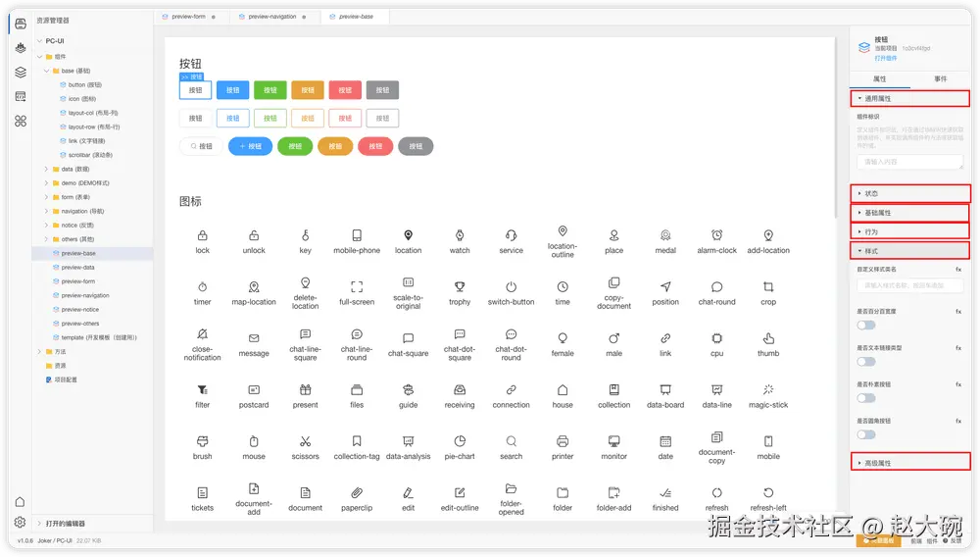This screenshot has width=980, height=557.
Task: Click the round search-icon 按钮 button
Action: coord(201,146)
